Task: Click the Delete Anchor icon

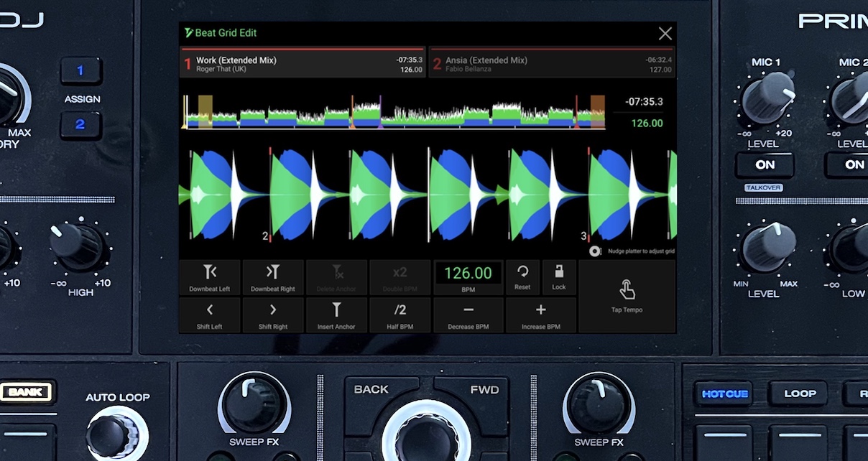Action: pos(336,271)
